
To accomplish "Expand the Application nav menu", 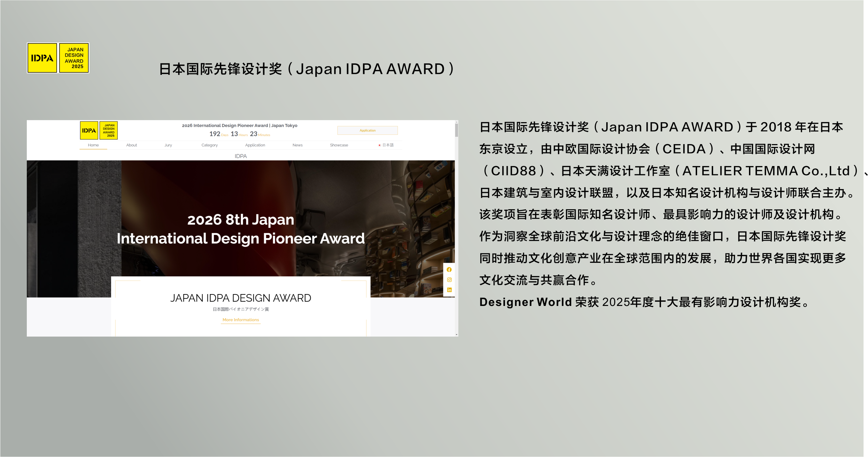I will [x=255, y=145].
